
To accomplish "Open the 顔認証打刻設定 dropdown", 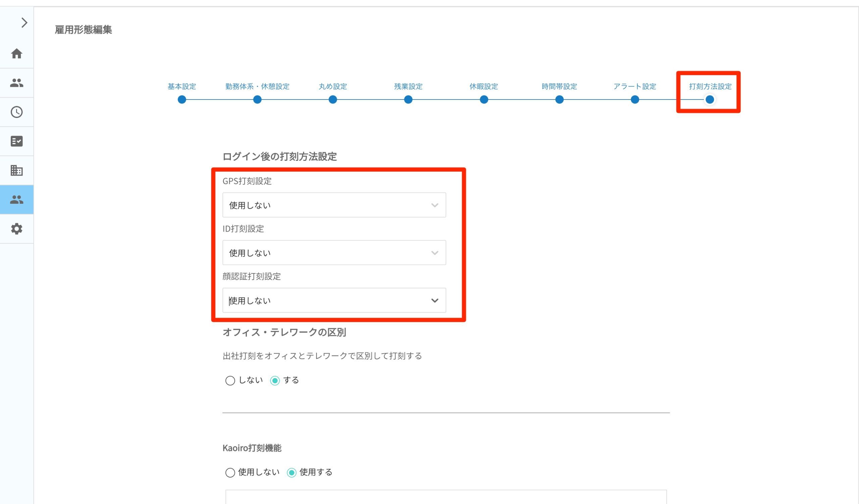I will tap(334, 300).
